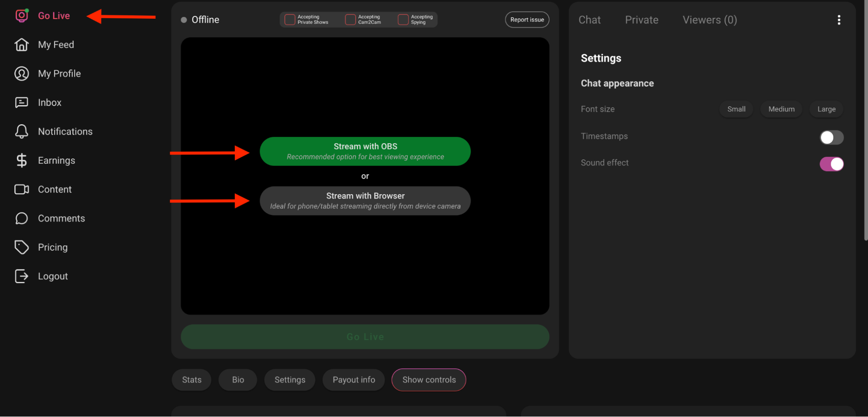Enable Accepting Private Shows
Image resolution: width=868 pixels, height=417 pixels.
tap(289, 19)
